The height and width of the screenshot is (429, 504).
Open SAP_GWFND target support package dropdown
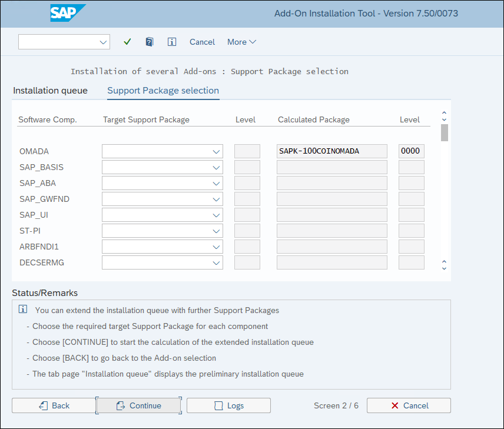point(216,199)
